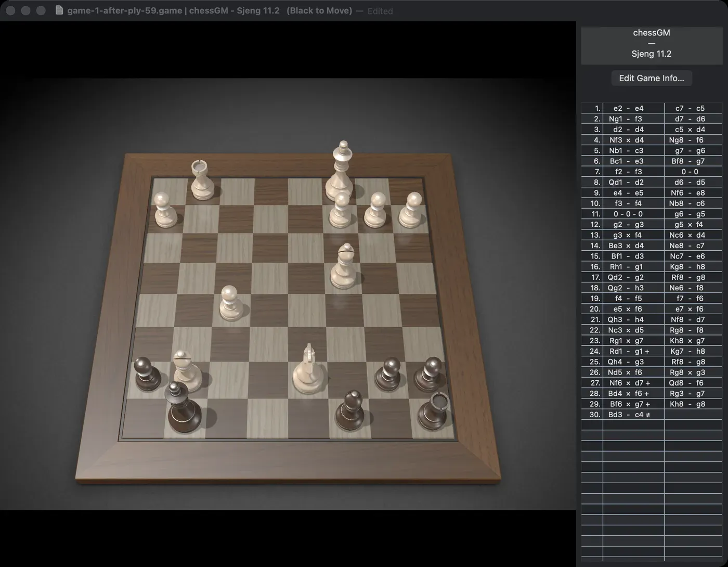Click move number 30. in the list

pyautogui.click(x=592, y=415)
